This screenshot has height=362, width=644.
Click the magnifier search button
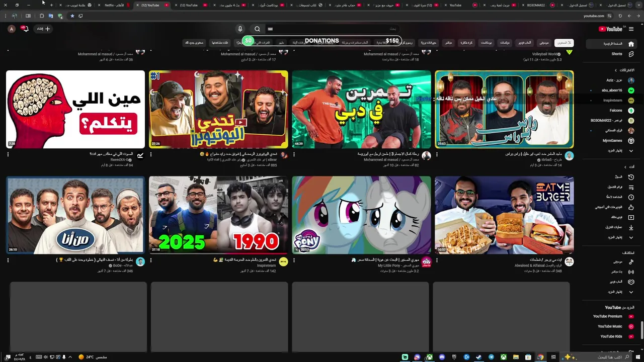tap(257, 29)
